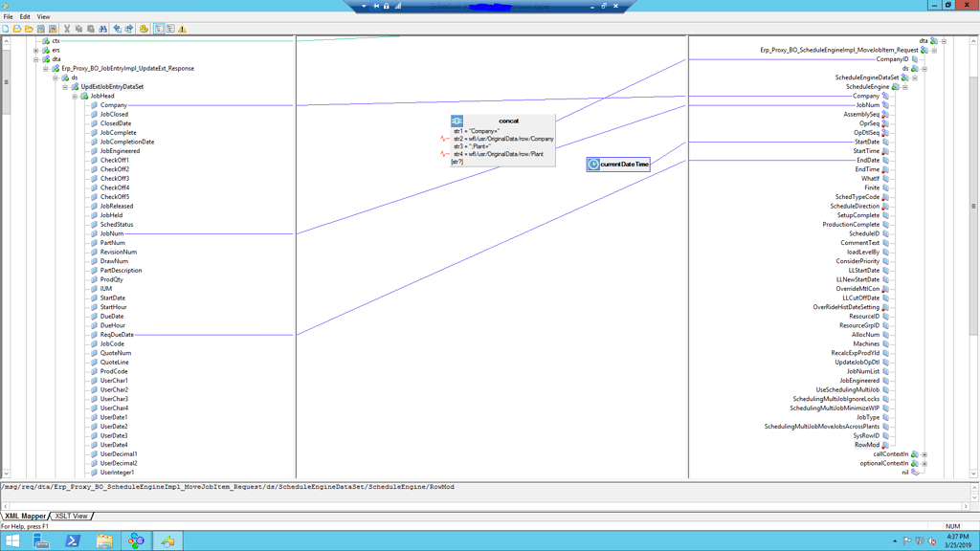The image size is (980, 551).
Task: Open PowerShell from the taskbar
Action: [73, 541]
